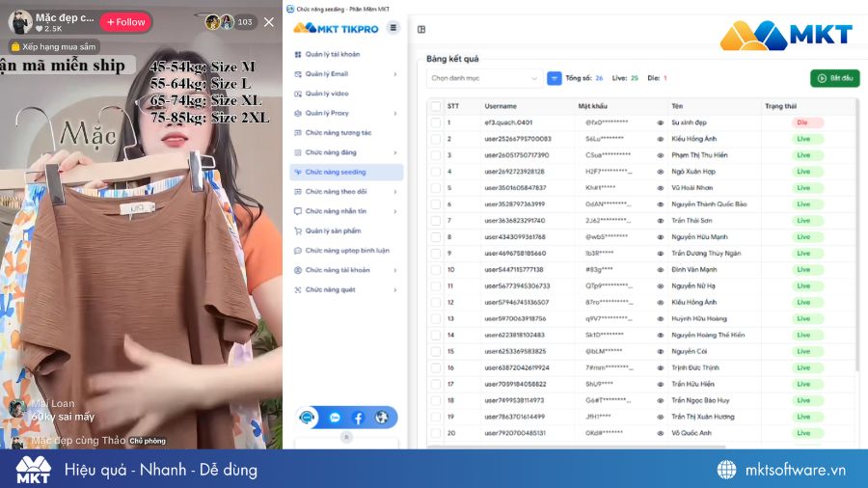Expand the Chức năng theo dõi submenu arrow
Image resolution: width=868 pixels, height=488 pixels.
[x=395, y=192]
